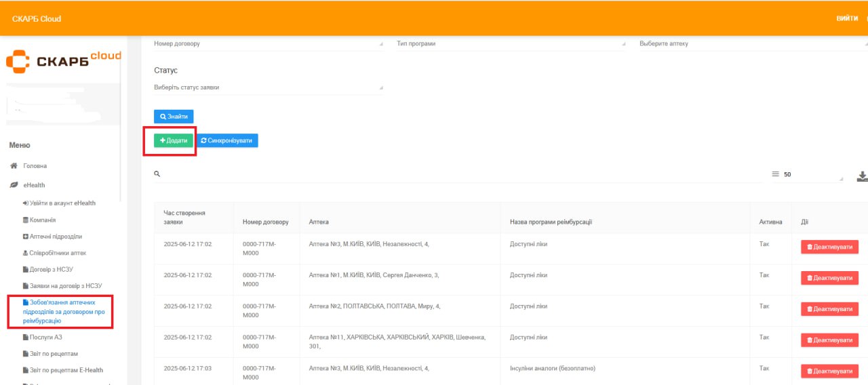Screen dimensions: 868x385
Task: Open Звіт по рецептам menu item
Action: click(x=54, y=354)
